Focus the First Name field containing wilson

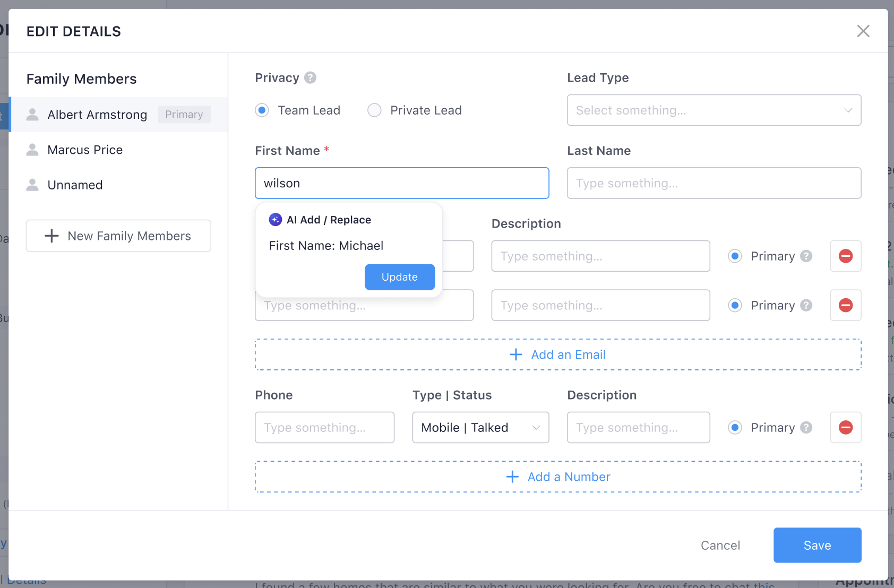402,183
